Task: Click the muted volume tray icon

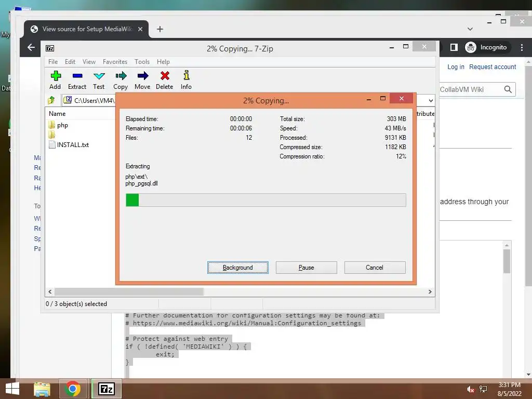Action: tap(470, 389)
